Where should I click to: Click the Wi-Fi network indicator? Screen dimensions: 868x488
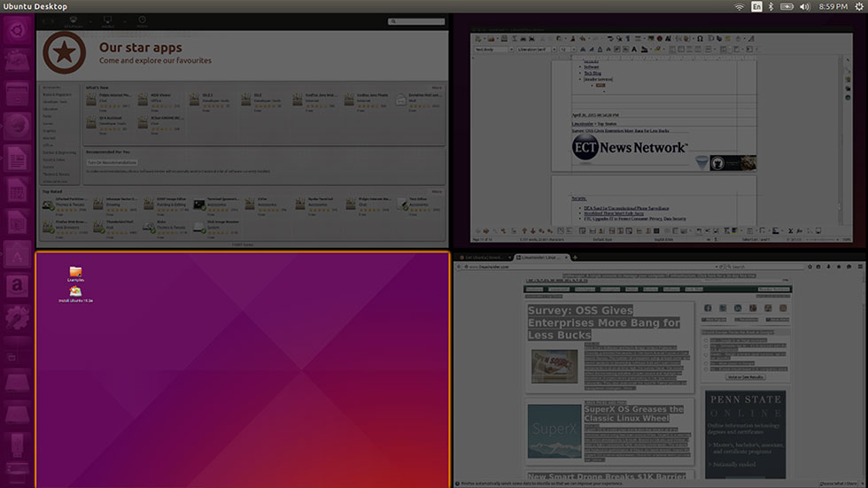739,6
